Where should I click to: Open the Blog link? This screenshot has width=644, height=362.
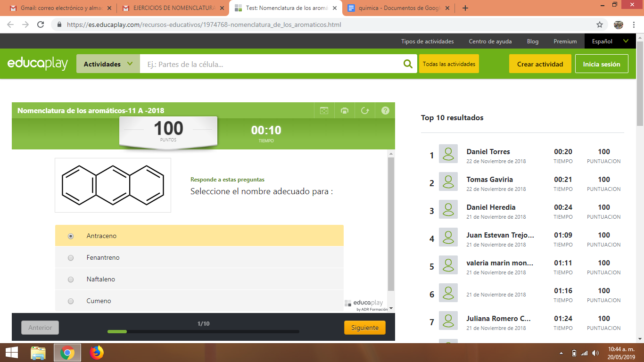click(533, 41)
